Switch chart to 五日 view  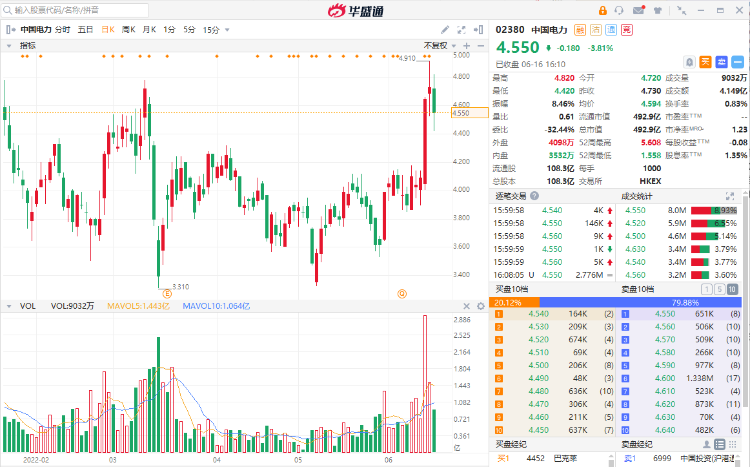pyautogui.click(x=86, y=30)
